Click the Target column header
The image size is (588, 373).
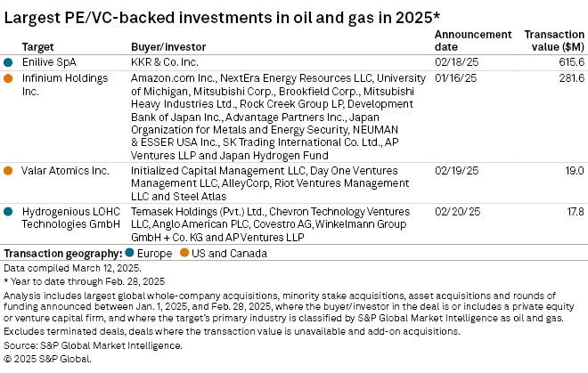coord(38,46)
